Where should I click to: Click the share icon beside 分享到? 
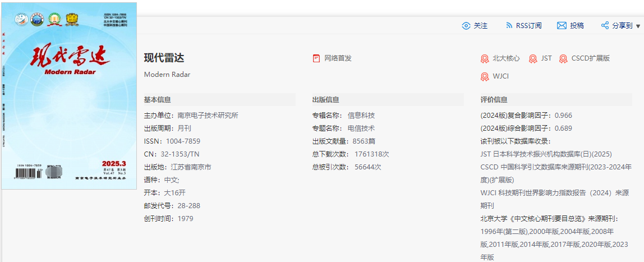click(605, 25)
